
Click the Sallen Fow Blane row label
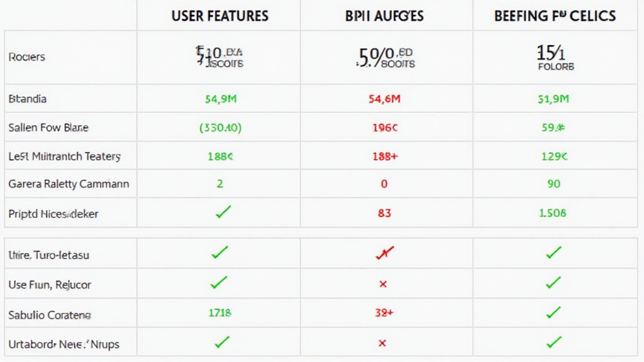coord(48,128)
